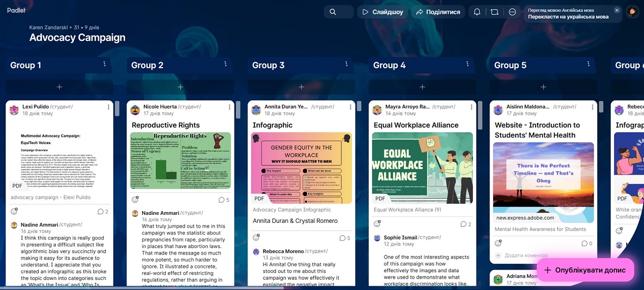Click Annita Duran author avatar

(257, 110)
